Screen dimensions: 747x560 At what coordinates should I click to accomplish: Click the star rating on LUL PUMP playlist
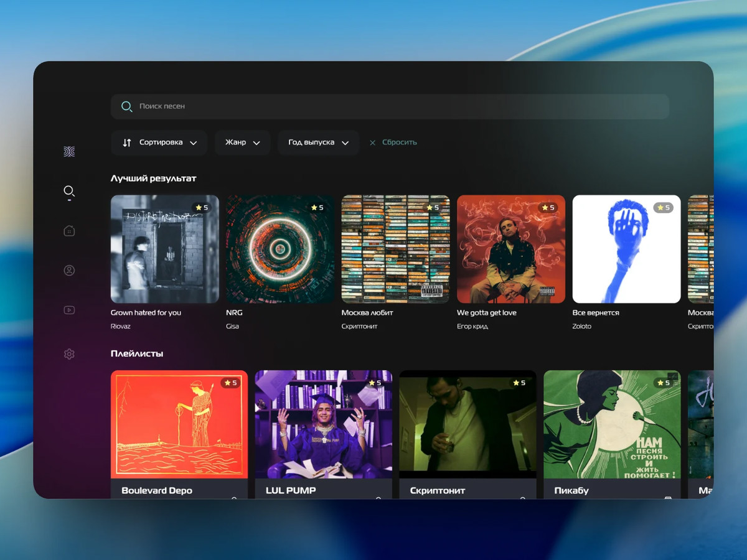[x=375, y=383]
